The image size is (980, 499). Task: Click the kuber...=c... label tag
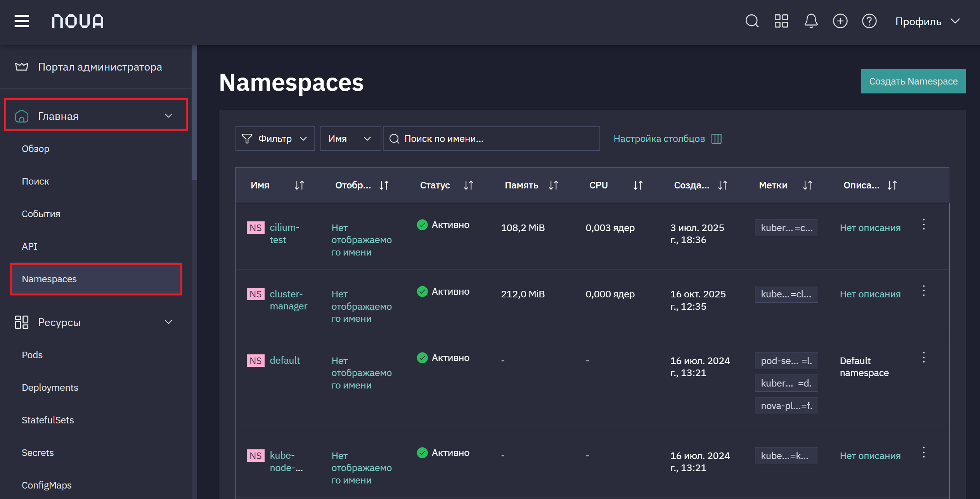(x=786, y=228)
